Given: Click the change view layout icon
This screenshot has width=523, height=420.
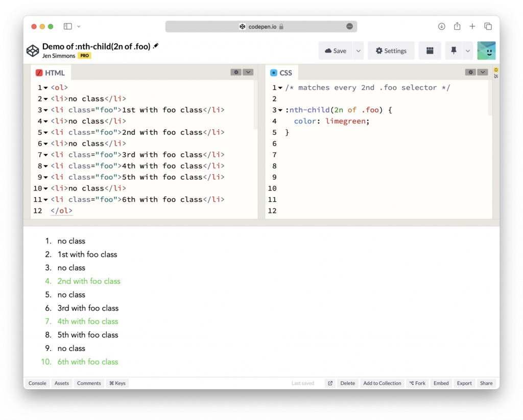Looking at the screenshot, I should point(430,51).
